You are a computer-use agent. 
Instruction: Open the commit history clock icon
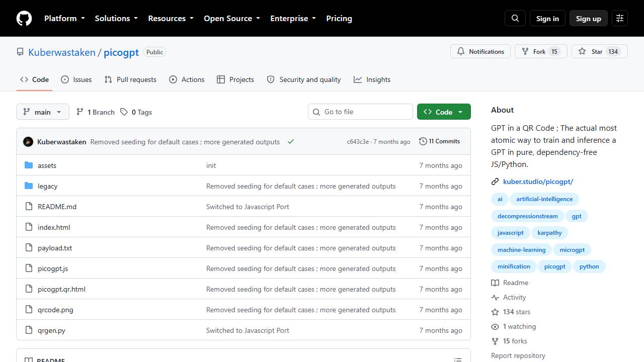[x=423, y=141]
